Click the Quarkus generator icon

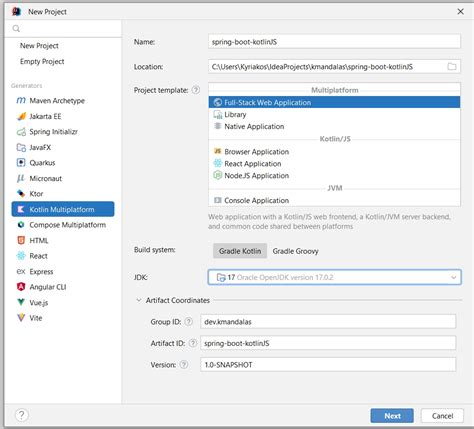click(x=21, y=163)
